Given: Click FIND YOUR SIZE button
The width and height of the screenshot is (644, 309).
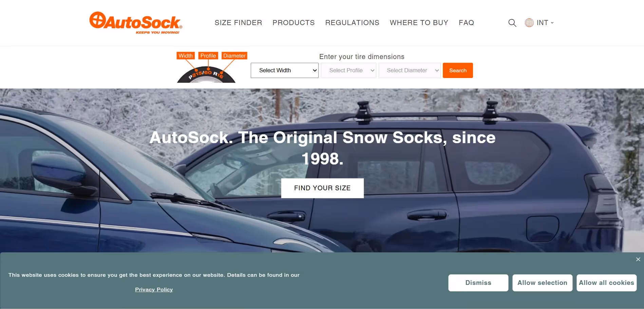Looking at the screenshot, I should (322, 188).
